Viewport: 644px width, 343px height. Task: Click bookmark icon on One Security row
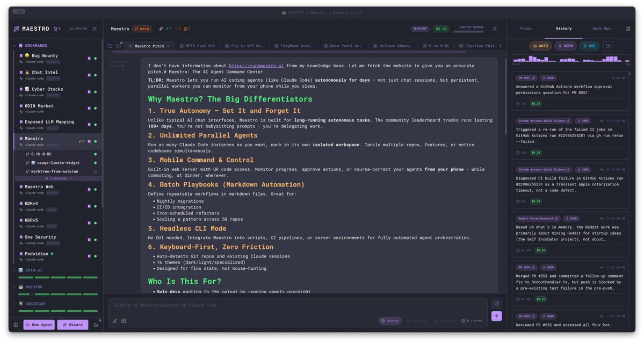tap(89, 239)
